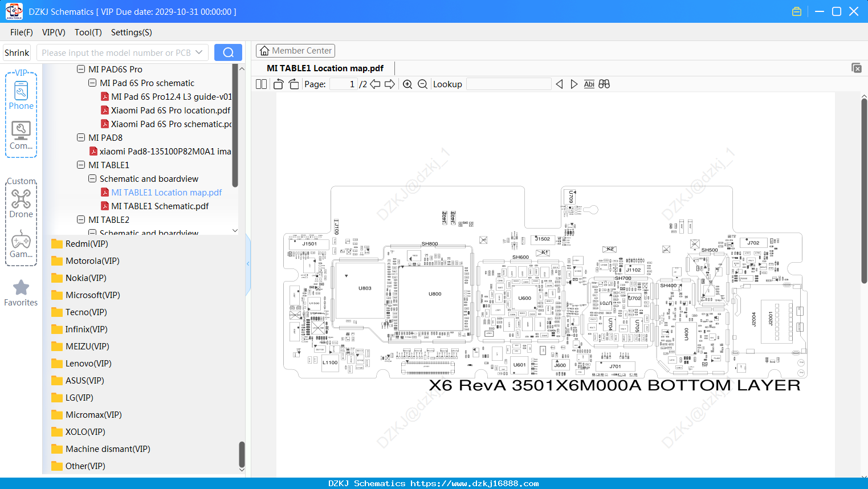Click the binoculars search icon

click(x=604, y=84)
